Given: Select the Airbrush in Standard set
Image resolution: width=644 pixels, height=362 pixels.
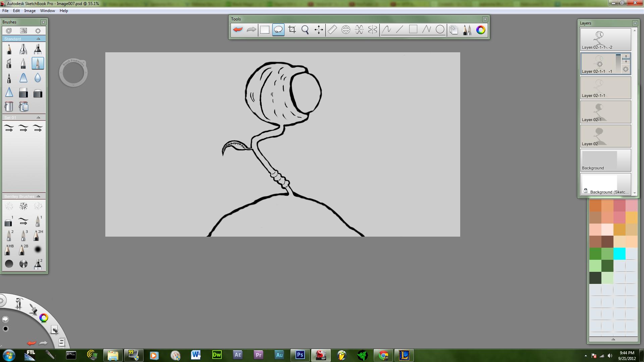Looking at the screenshot, I should click(x=23, y=49).
